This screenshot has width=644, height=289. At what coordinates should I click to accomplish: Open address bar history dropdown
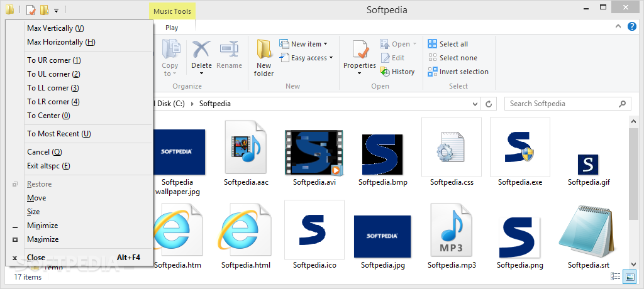pos(475,104)
